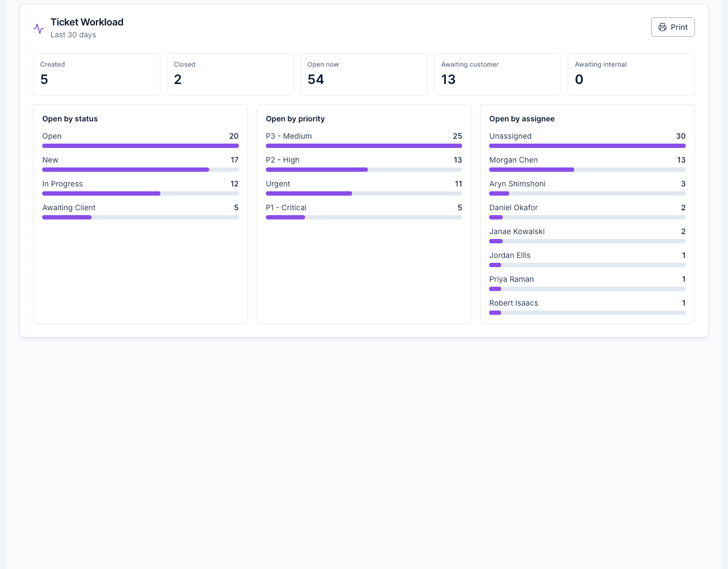728x569 pixels.
Task: Click the Open status progress bar
Action: (140, 146)
